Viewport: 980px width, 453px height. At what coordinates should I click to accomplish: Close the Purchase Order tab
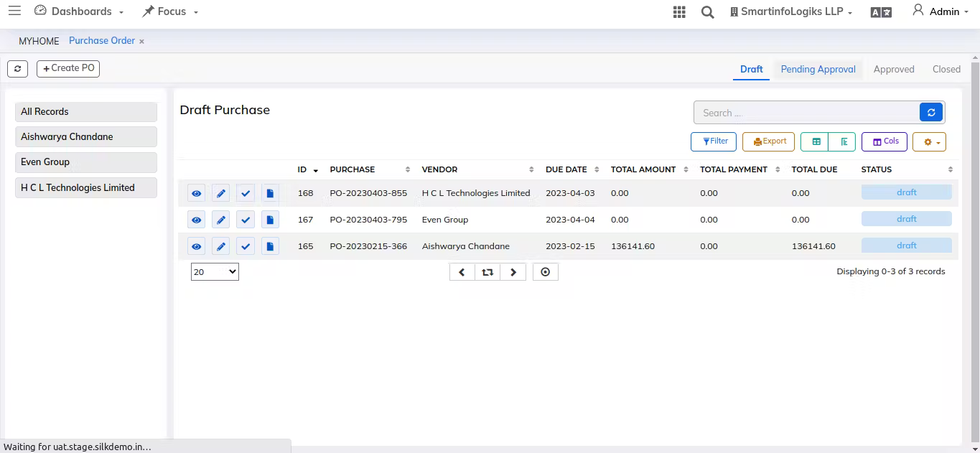pyautogui.click(x=141, y=42)
